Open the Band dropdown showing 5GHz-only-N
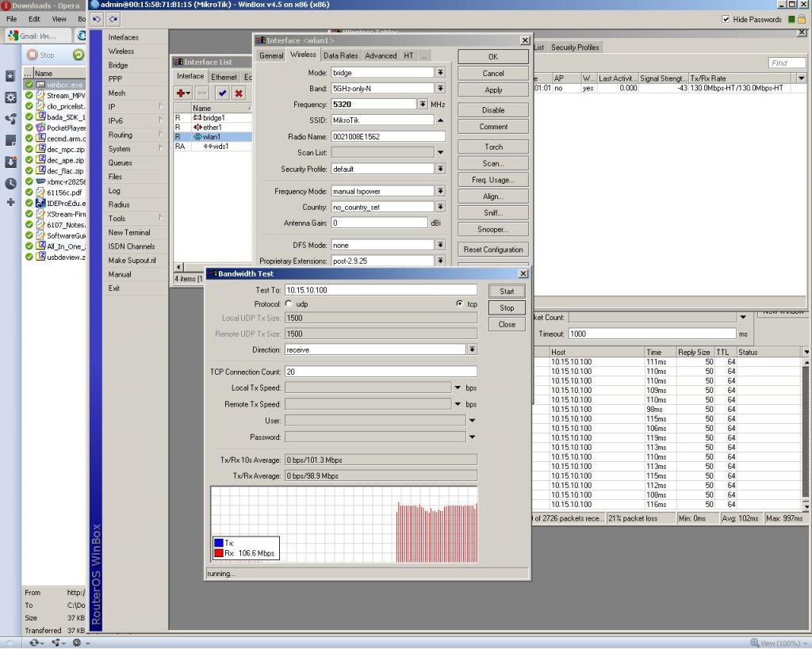This screenshot has height=649, width=812. [440, 88]
